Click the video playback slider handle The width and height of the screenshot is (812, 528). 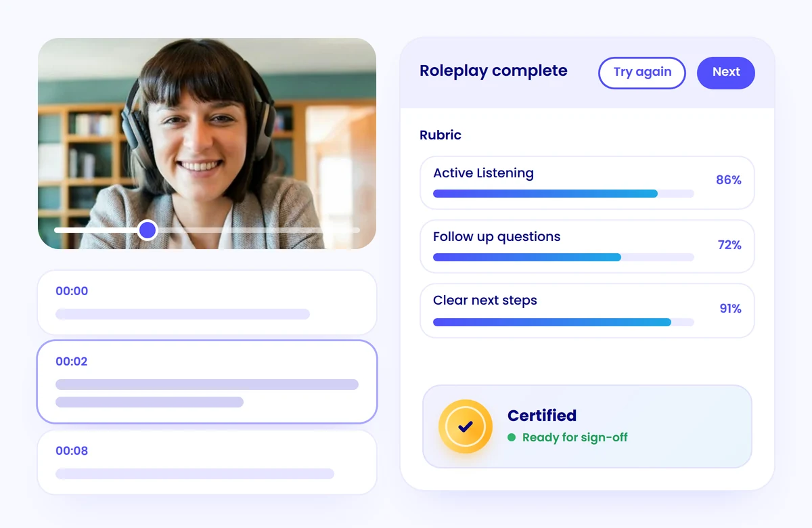(148, 230)
